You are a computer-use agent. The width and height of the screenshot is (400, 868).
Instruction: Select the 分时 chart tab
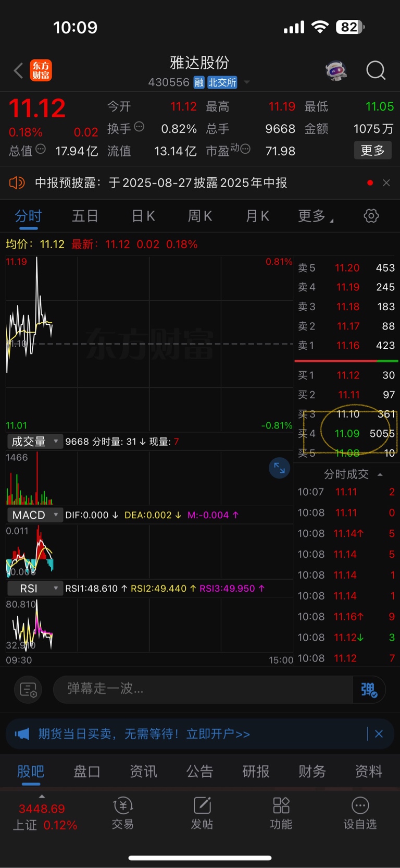tap(28, 216)
